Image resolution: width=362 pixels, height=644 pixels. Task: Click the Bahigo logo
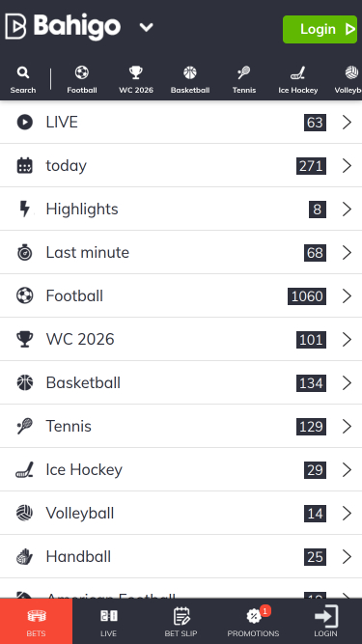[x=63, y=27]
